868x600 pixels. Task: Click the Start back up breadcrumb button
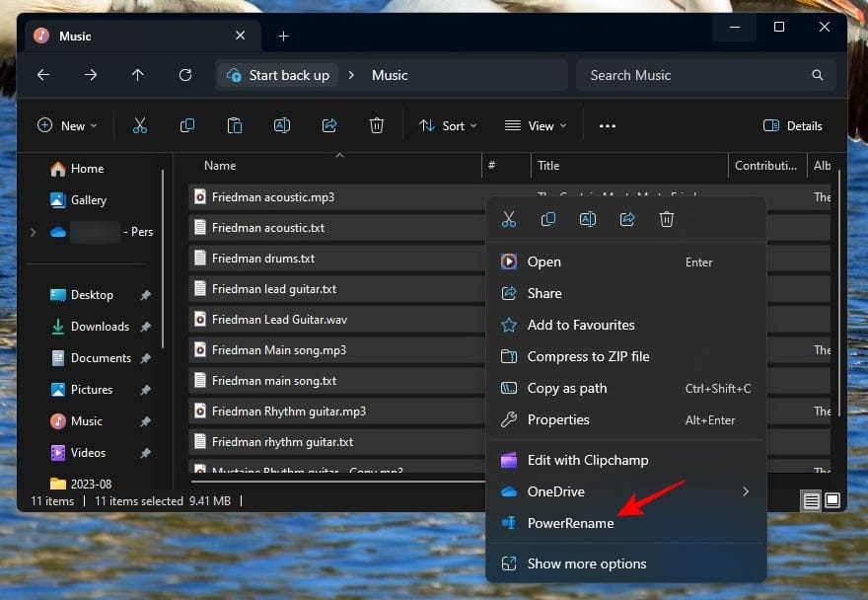click(277, 75)
